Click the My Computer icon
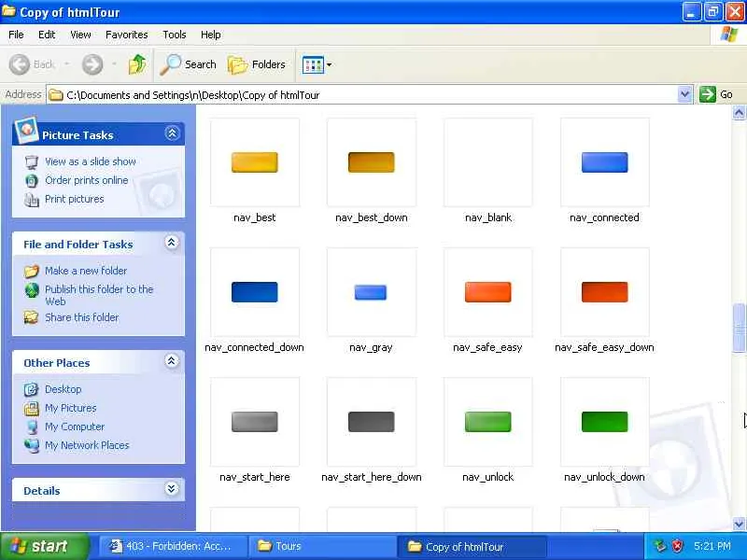 32,427
